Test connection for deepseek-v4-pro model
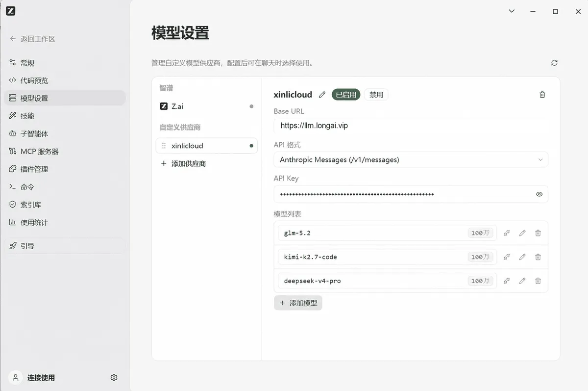Viewport: 588px width, 391px height. (507, 281)
